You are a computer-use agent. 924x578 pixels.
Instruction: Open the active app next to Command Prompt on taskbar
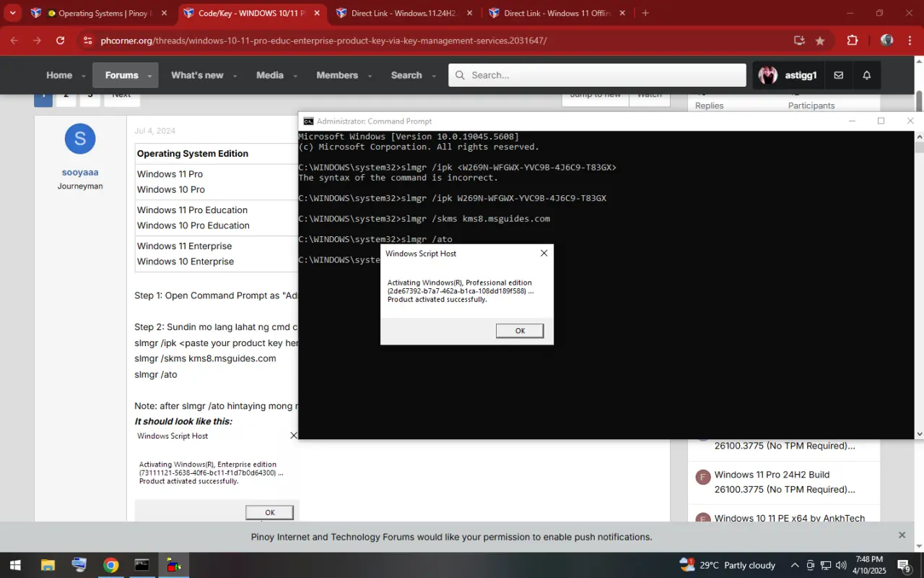click(174, 565)
